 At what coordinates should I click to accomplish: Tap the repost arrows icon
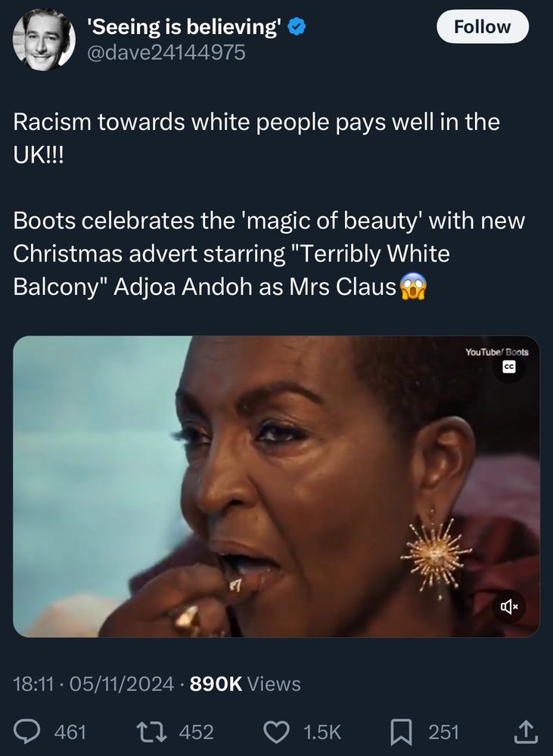point(151,731)
